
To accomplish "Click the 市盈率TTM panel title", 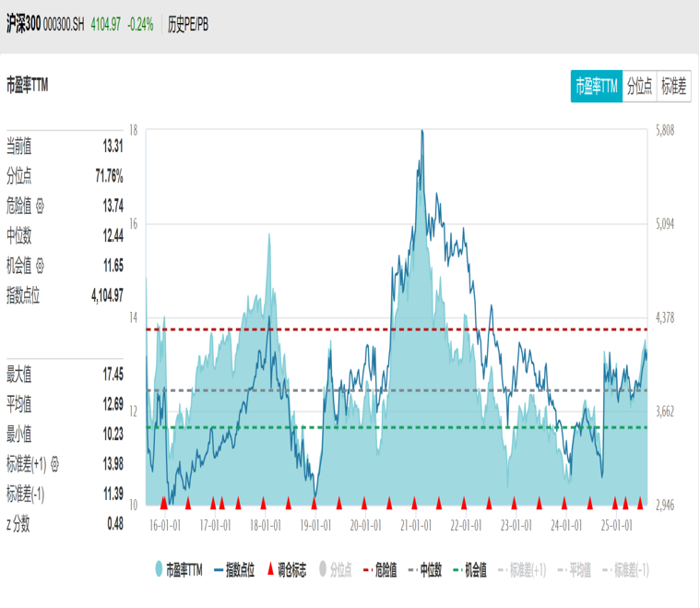I will (x=28, y=85).
